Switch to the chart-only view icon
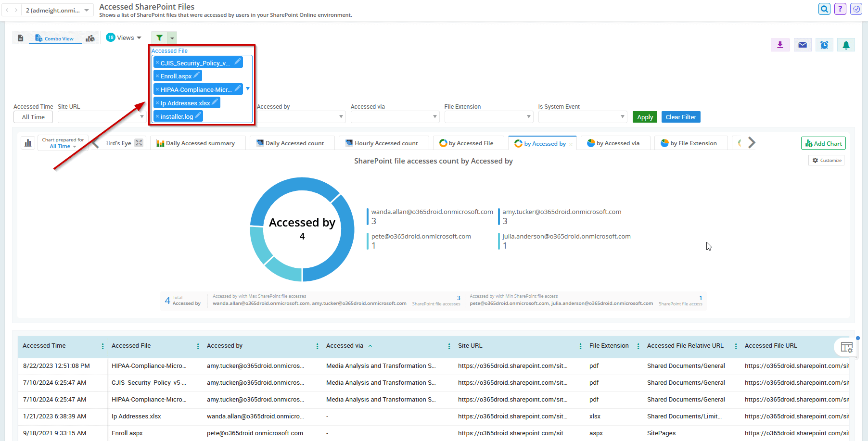Viewport: 868px width, 441px height. [90, 38]
